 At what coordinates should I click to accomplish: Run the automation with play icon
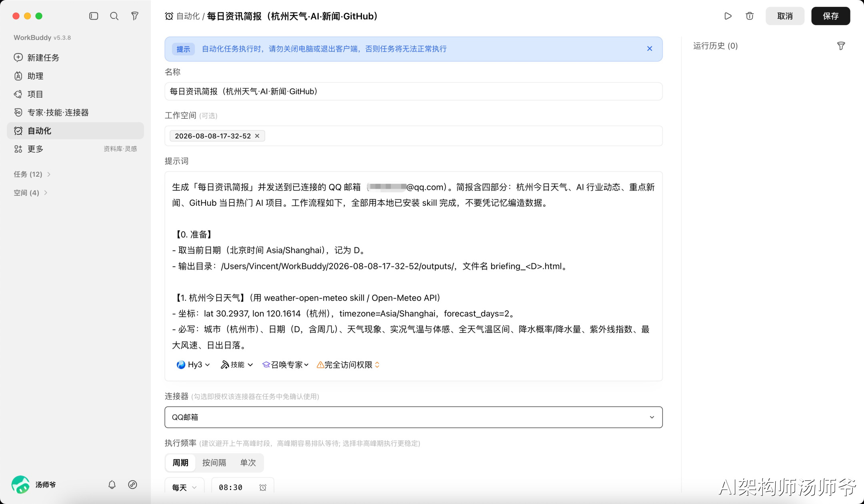tap(728, 16)
